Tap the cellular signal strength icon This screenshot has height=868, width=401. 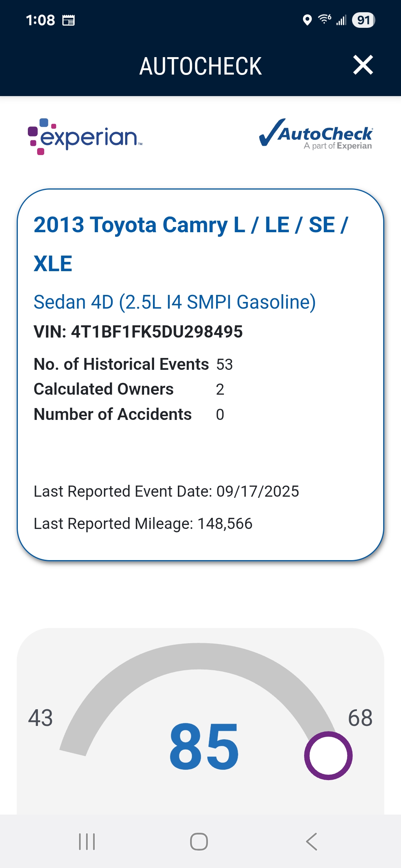tap(341, 20)
